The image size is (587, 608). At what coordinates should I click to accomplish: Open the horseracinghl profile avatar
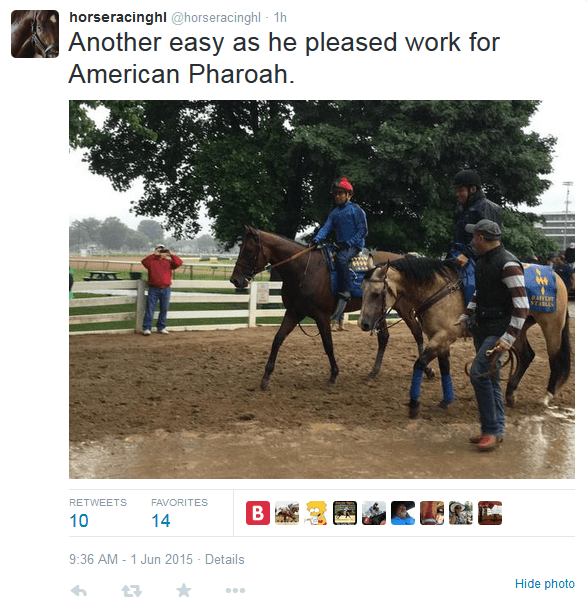[35, 34]
